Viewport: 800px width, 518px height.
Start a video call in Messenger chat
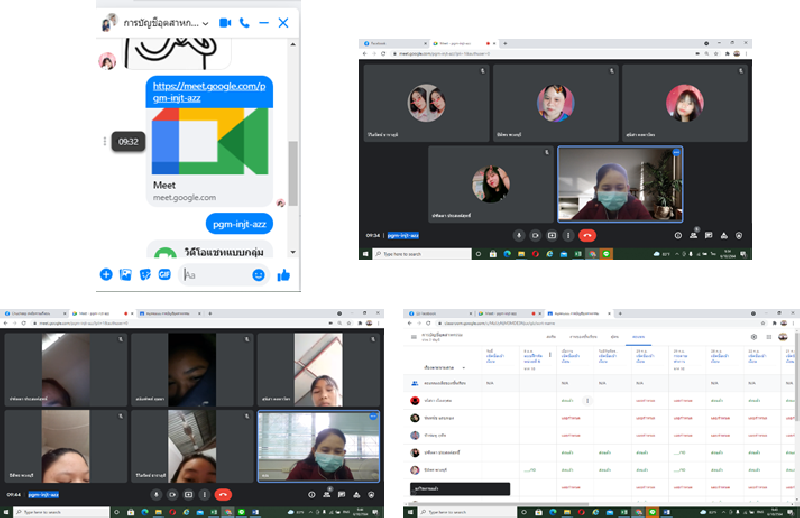[225, 22]
